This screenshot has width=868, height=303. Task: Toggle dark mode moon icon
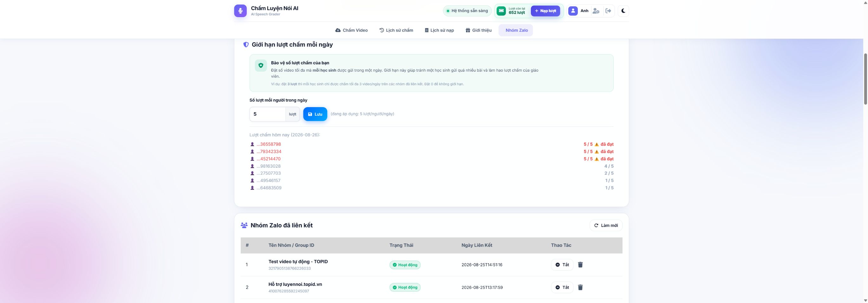tap(623, 11)
